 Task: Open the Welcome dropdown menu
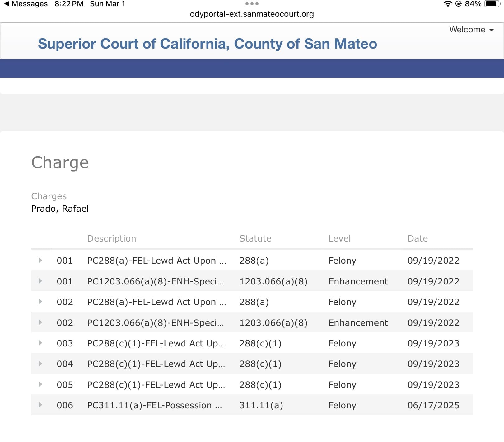471,30
